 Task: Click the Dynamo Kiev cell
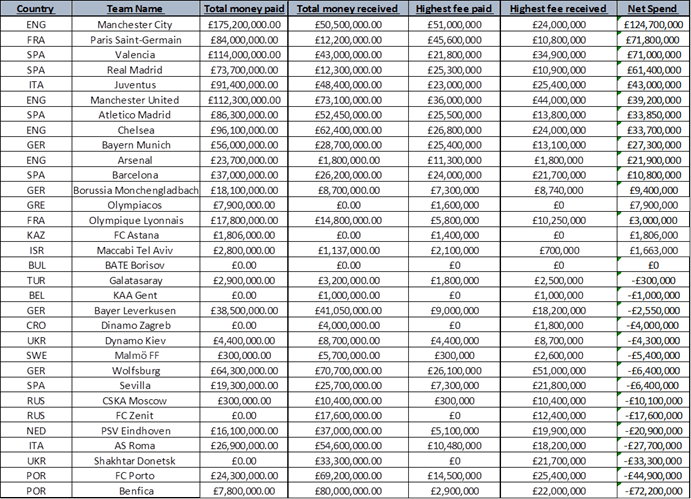(135, 340)
